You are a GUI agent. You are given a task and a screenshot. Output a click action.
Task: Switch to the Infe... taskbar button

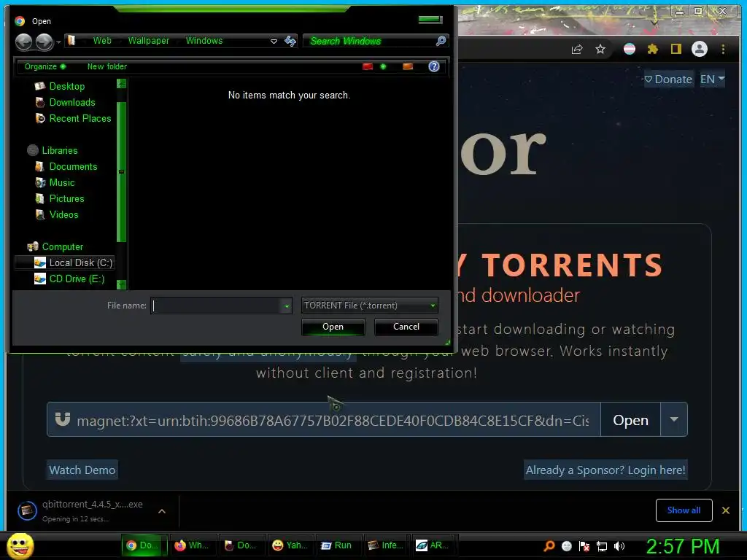click(x=385, y=545)
